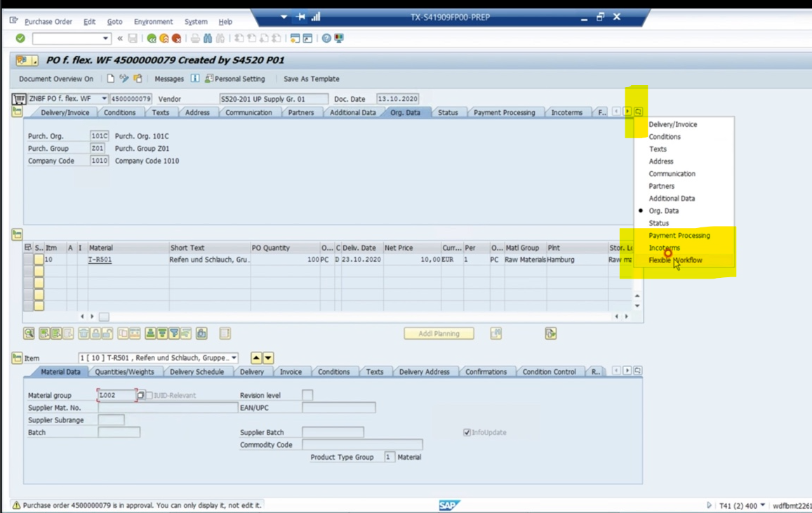Click the green Enter checkmark icon
This screenshot has width=812, height=513.
(20, 38)
